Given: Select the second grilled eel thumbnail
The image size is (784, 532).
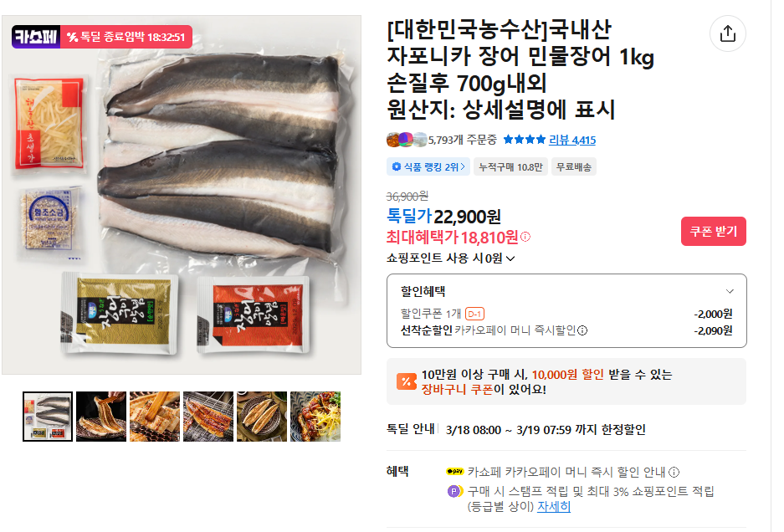Looking at the screenshot, I should [101, 417].
